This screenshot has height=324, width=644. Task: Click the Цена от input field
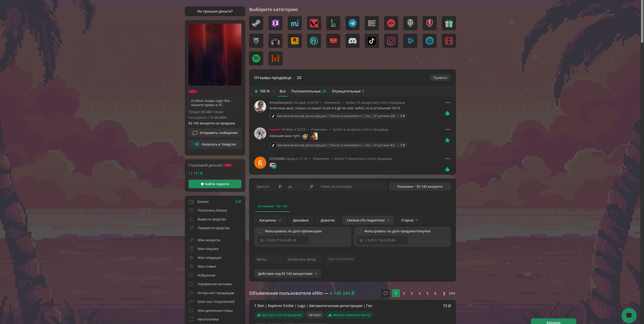point(269,187)
